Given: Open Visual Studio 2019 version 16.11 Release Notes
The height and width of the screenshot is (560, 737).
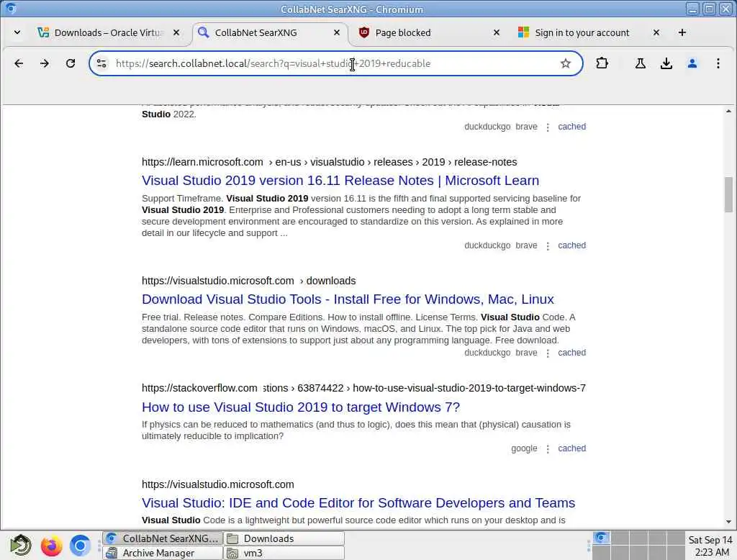Looking at the screenshot, I should pyautogui.click(x=340, y=181).
